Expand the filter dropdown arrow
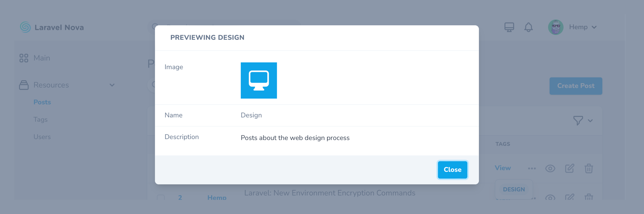644x214 pixels. click(590, 121)
